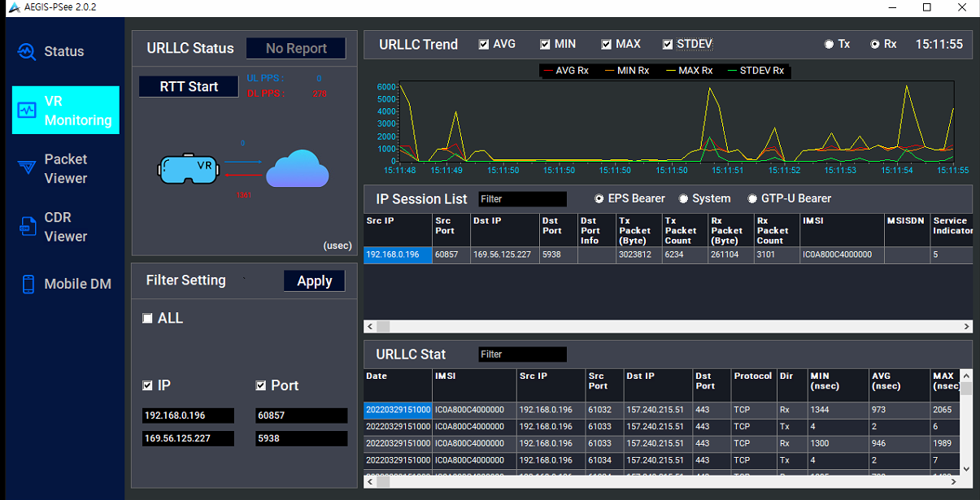The height and width of the screenshot is (500, 980).
Task: Click the 261104 Rx byte cell
Action: pyautogui.click(x=730, y=254)
